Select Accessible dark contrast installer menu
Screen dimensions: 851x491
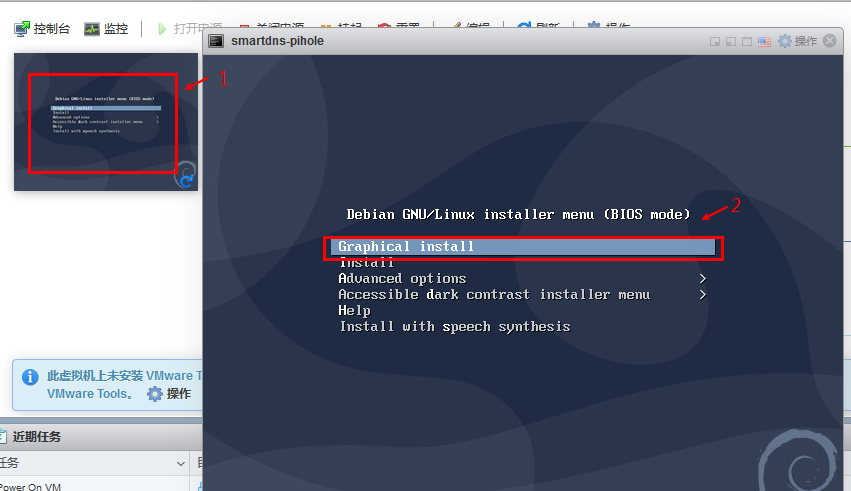(494, 295)
